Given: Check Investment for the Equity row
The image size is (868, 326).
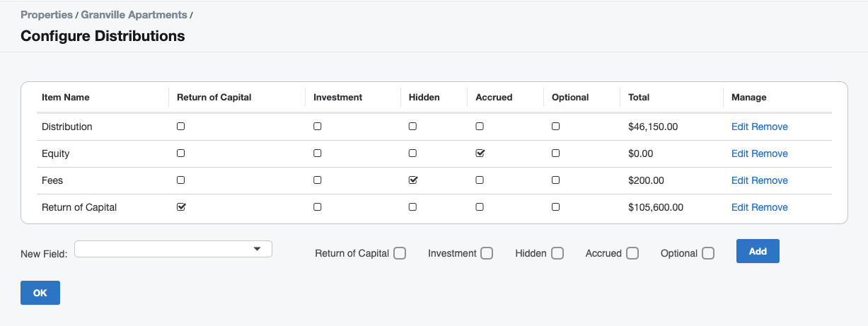Looking at the screenshot, I should point(318,153).
